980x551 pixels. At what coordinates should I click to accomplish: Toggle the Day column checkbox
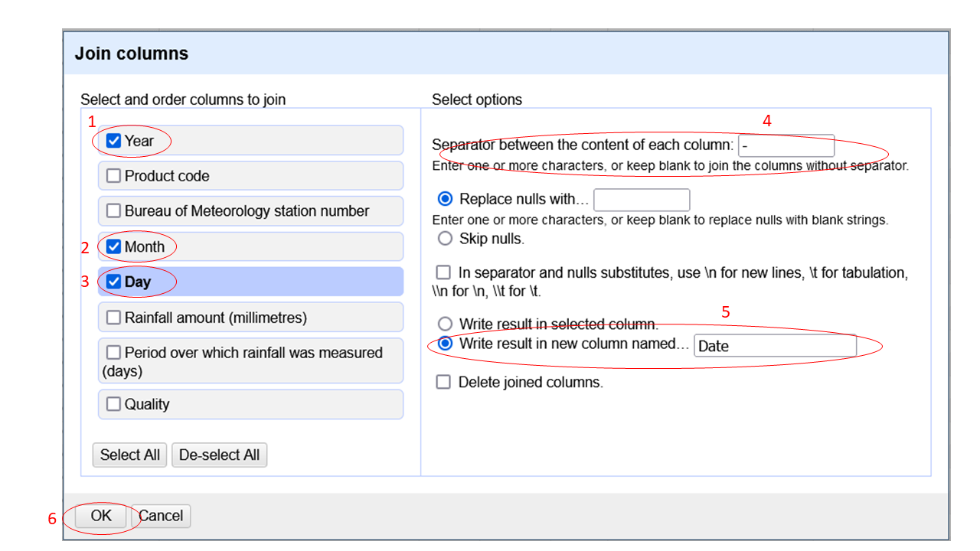tap(114, 282)
